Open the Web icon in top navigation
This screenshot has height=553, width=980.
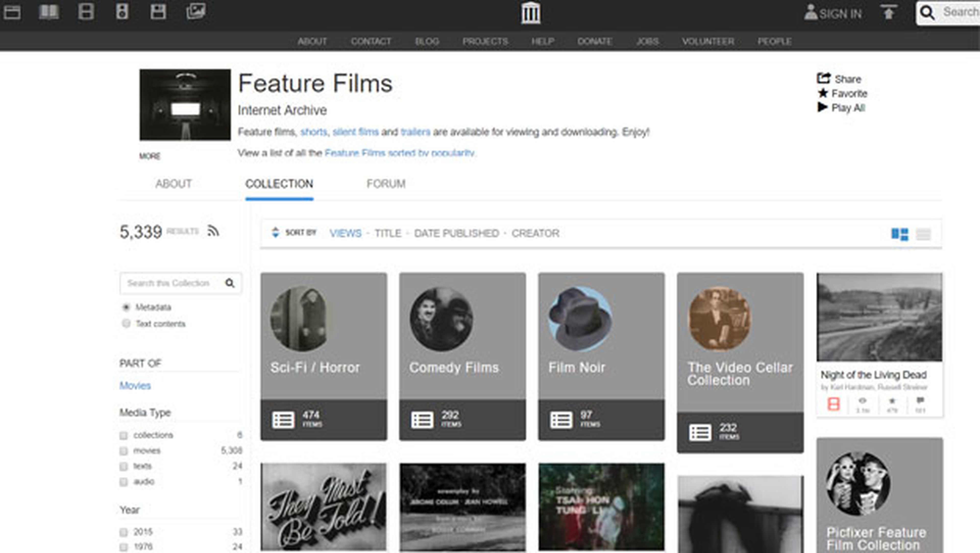pyautogui.click(x=12, y=12)
